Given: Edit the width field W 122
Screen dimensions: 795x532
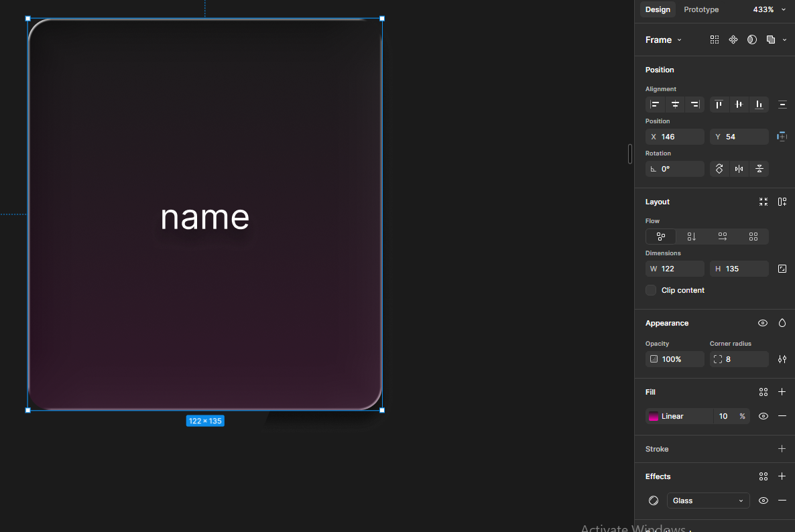Looking at the screenshot, I should coord(675,269).
